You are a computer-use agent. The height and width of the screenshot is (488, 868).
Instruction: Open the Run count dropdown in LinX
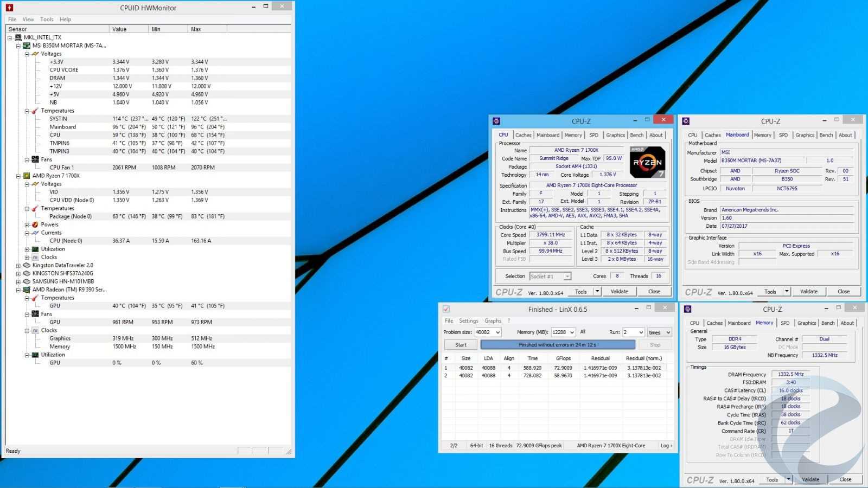point(641,332)
